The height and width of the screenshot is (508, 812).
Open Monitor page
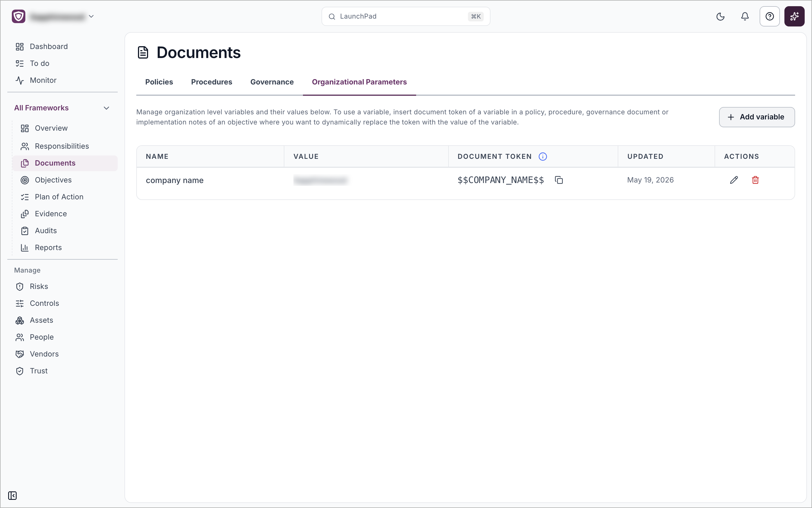pos(63,80)
